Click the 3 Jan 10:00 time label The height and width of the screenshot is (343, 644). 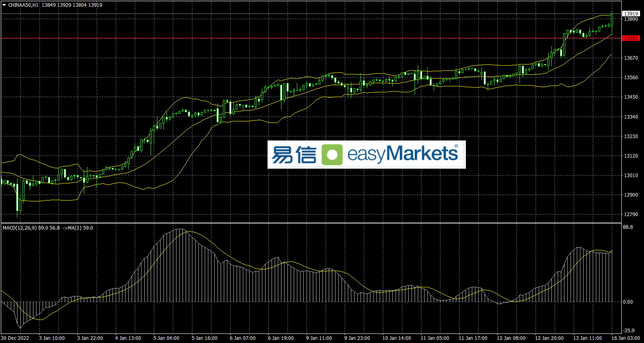[52, 338]
